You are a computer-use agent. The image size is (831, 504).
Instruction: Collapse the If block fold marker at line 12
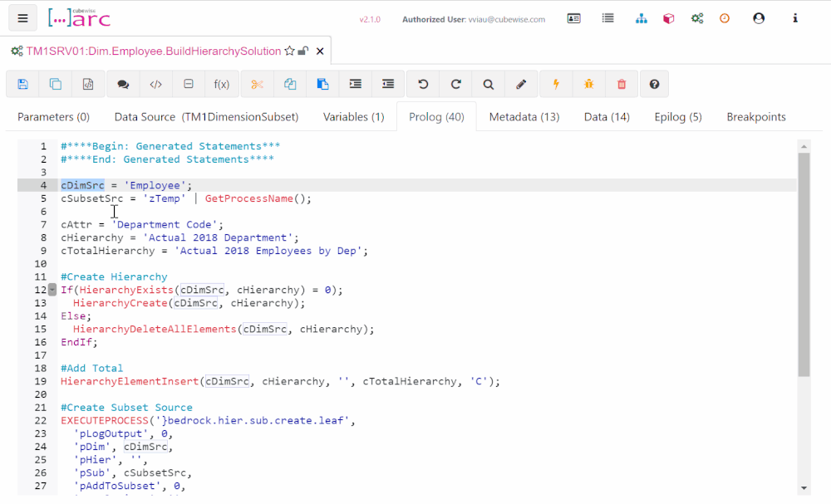pos(52,289)
